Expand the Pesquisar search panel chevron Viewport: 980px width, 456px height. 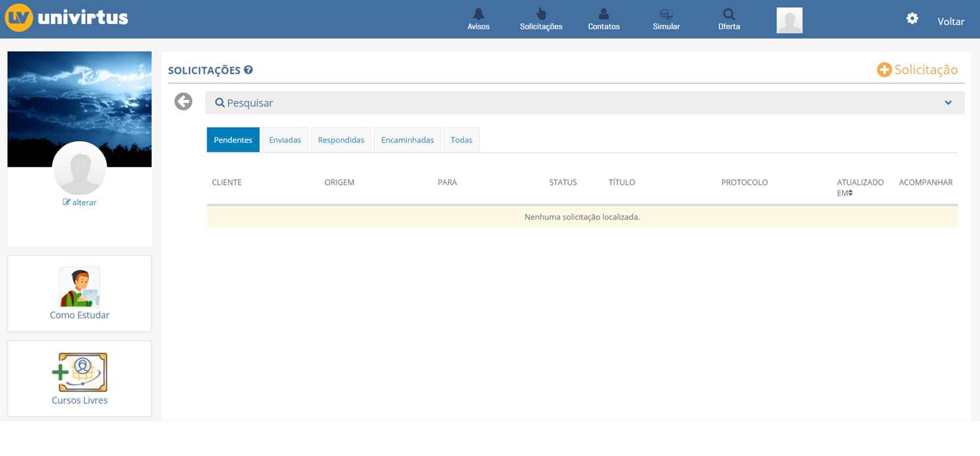coord(948,103)
